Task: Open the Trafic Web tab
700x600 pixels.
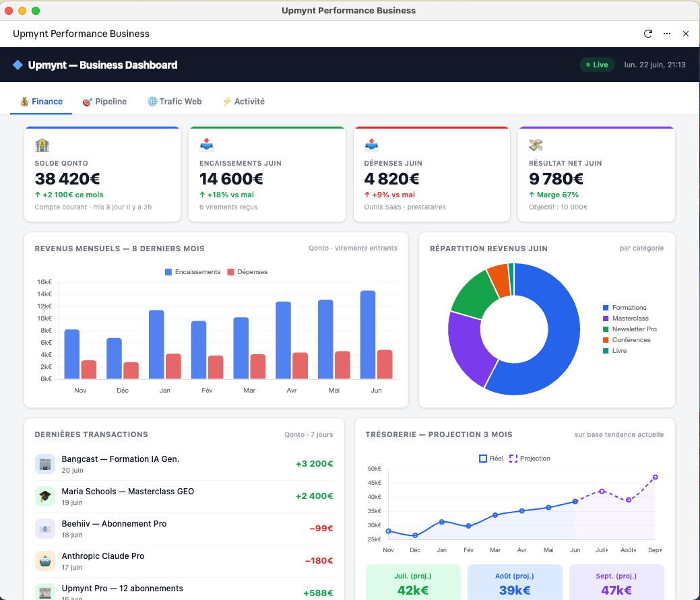Action: click(x=174, y=102)
